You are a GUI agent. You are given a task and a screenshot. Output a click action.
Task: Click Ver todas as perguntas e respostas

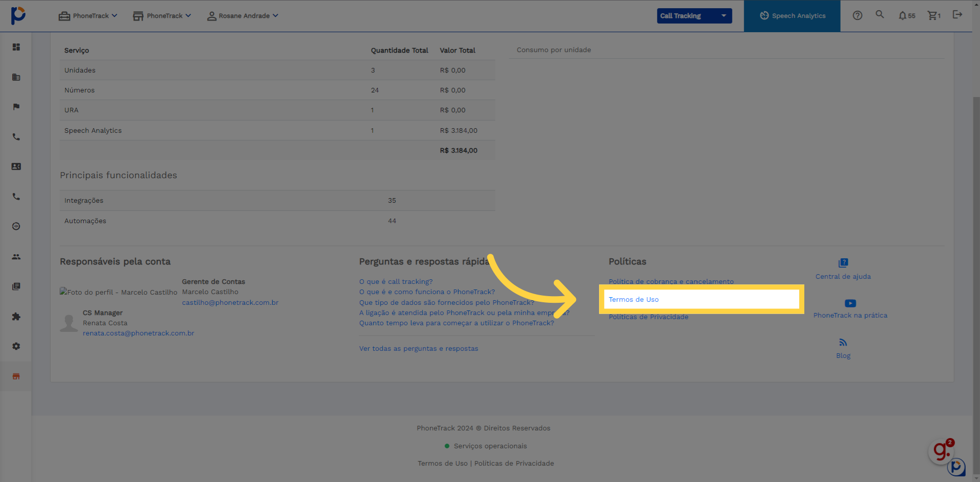419,348
